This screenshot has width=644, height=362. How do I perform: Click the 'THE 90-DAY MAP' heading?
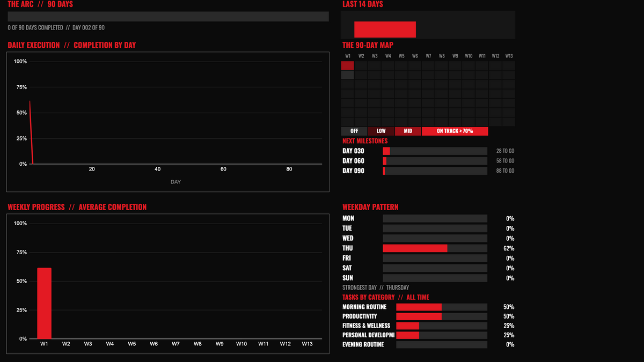tap(368, 46)
